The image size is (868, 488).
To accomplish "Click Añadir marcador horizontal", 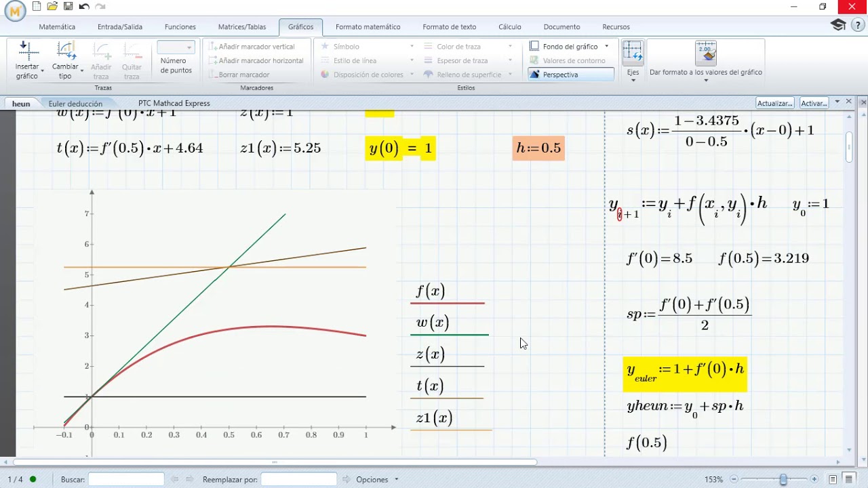I will pyautogui.click(x=256, y=60).
